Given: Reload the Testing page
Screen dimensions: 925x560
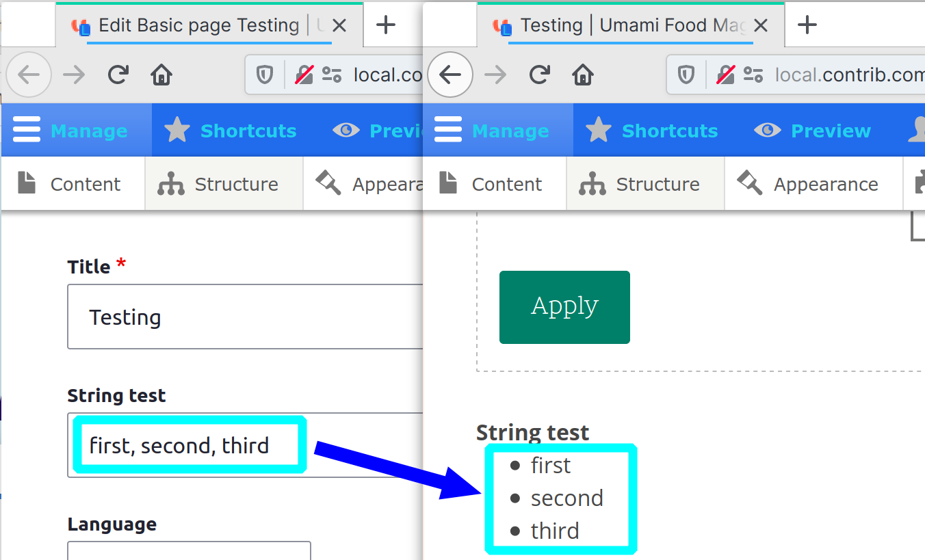Looking at the screenshot, I should [x=540, y=75].
